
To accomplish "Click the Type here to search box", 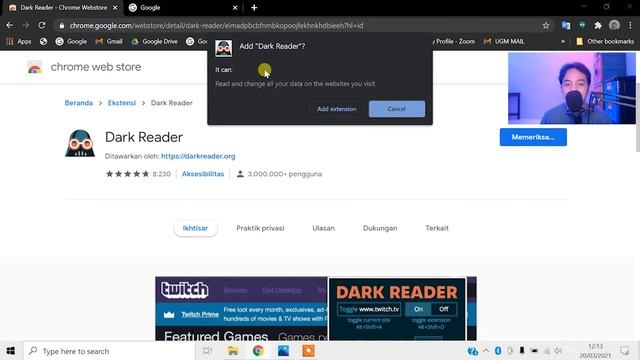I will pyautogui.click(x=109, y=351).
